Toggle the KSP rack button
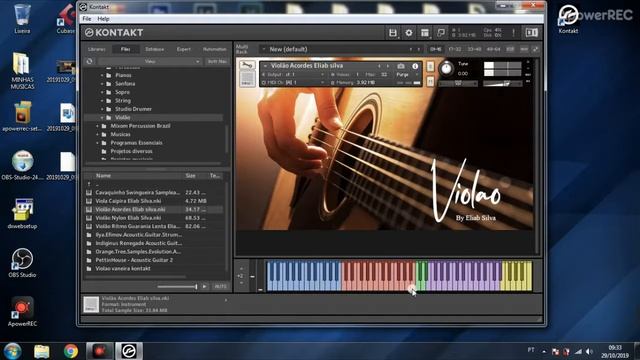The width and height of the screenshot is (640, 360). (x=510, y=49)
